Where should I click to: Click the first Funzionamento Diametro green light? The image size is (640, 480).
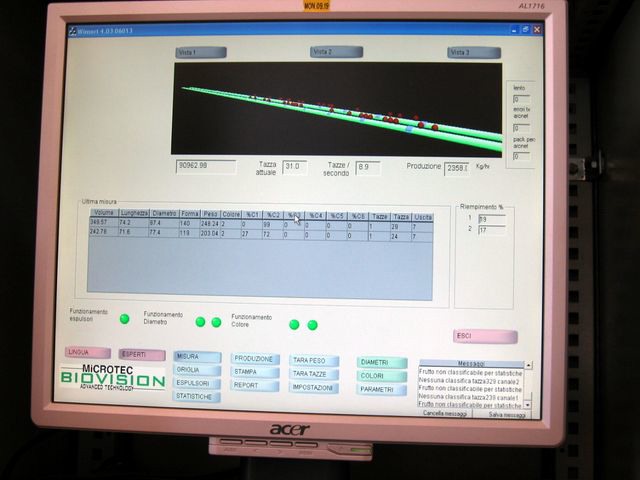[x=200, y=322]
